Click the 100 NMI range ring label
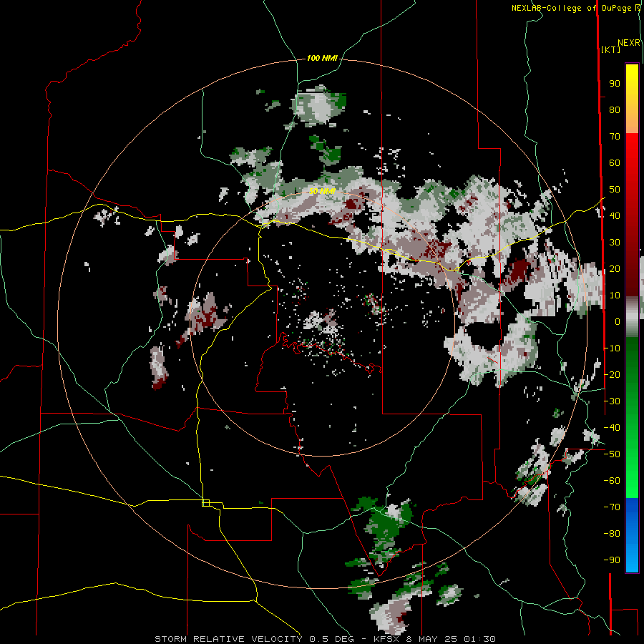 [x=322, y=58]
